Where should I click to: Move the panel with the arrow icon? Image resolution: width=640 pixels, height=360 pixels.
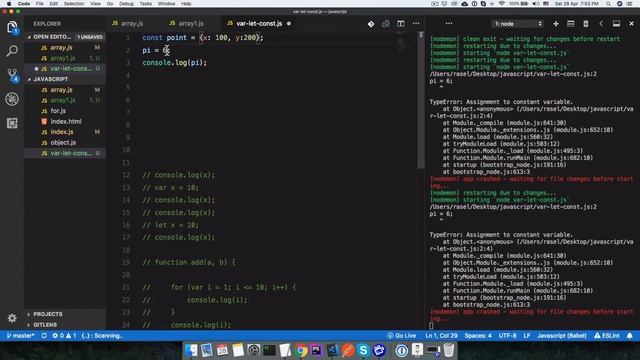pyautogui.click(x=601, y=24)
